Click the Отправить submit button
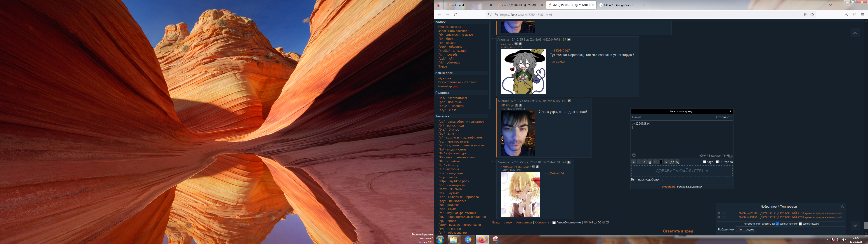Image resolution: width=868 pixels, height=244 pixels. coord(723,117)
